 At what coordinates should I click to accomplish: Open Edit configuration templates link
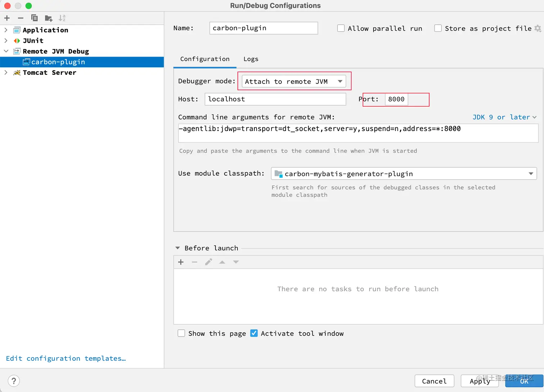pos(66,359)
